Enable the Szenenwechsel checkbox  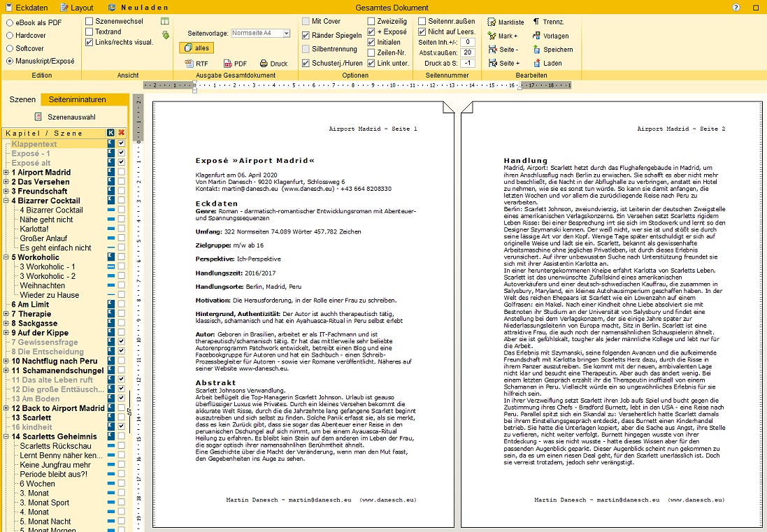[x=89, y=21]
